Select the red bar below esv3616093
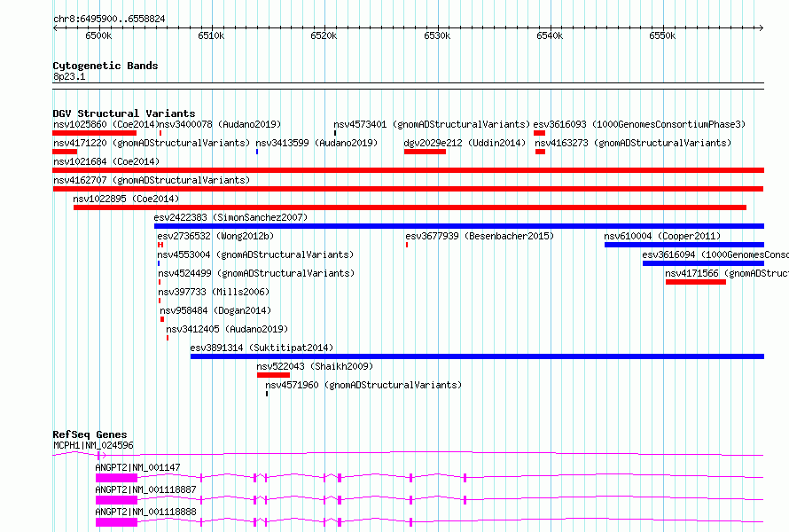This screenshot has width=789, height=532. click(x=539, y=133)
